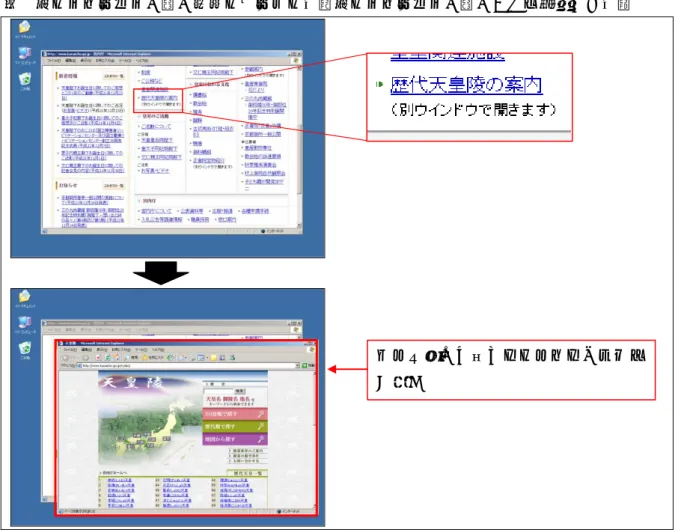Click 宮内庁ホームへ link under the map

coord(113,473)
